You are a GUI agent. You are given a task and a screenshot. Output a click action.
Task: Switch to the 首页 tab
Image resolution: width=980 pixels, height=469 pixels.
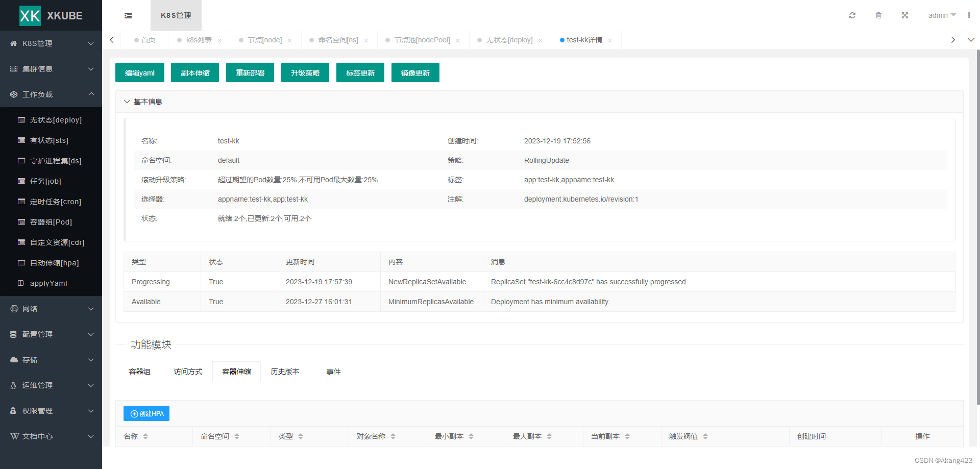[145, 40]
